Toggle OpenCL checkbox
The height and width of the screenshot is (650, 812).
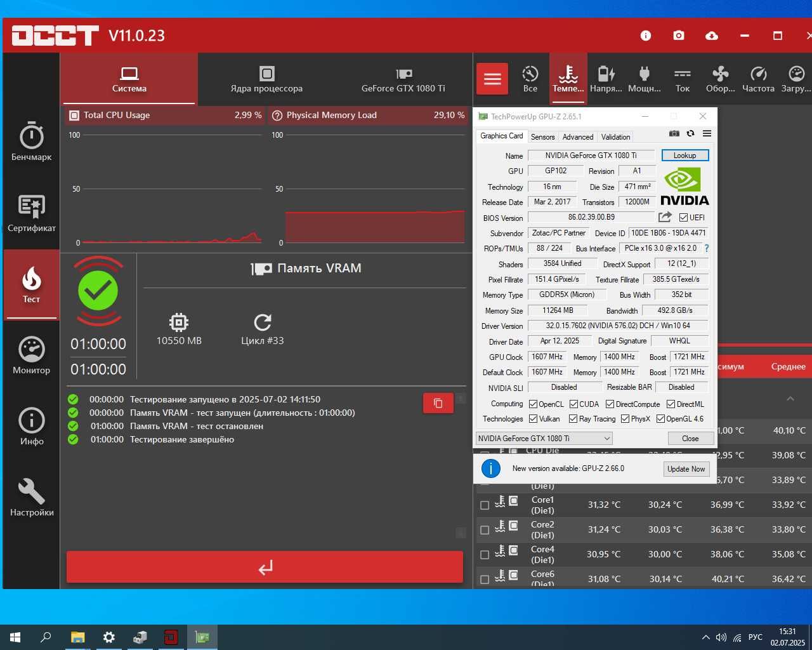(533, 404)
